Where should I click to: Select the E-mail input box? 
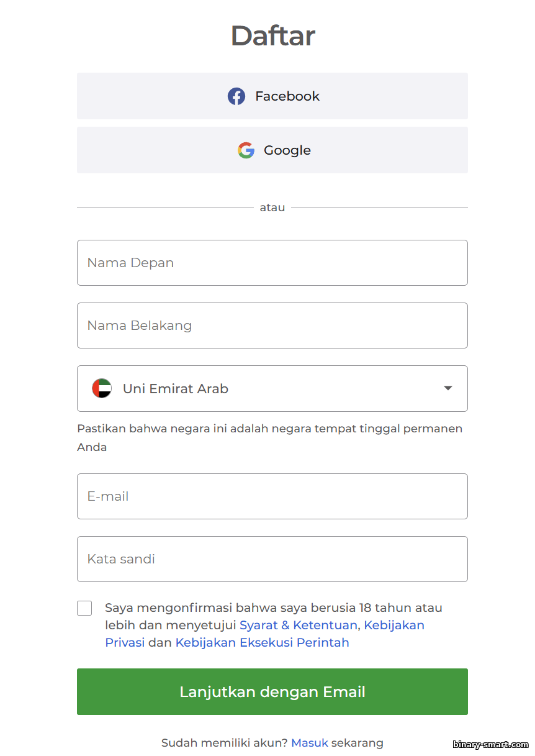[272, 496]
